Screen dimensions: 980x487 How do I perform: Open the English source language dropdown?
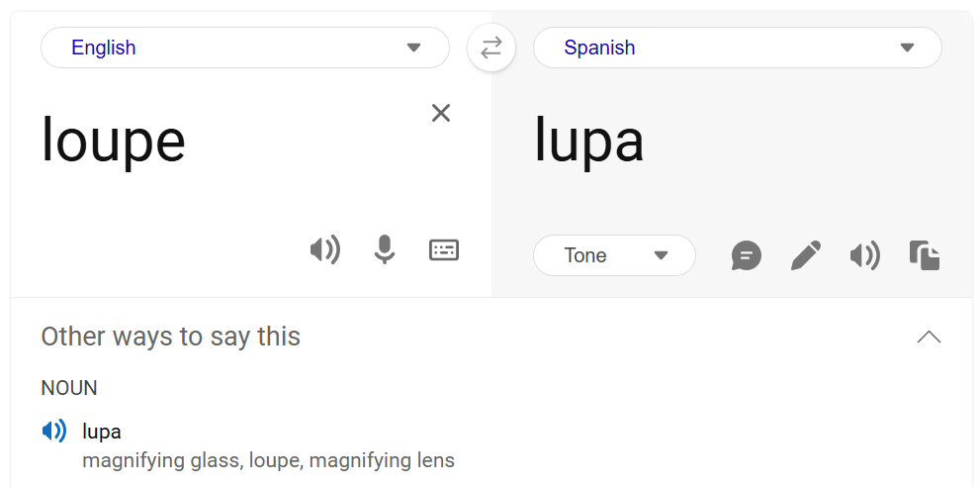(x=245, y=48)
